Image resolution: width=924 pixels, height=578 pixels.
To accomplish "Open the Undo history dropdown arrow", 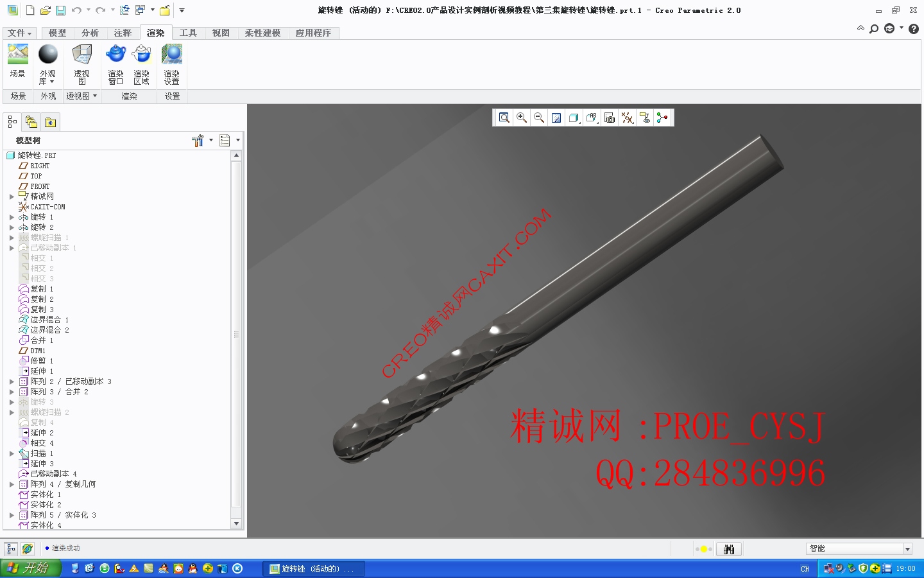I will (88, 10).
